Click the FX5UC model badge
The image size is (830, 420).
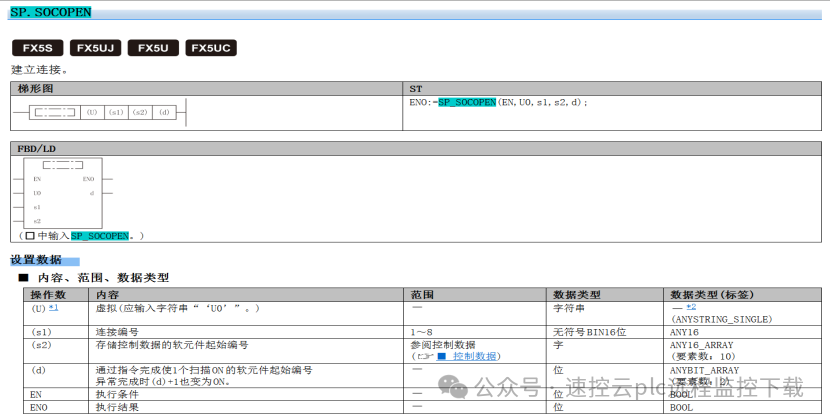[211, 48]
